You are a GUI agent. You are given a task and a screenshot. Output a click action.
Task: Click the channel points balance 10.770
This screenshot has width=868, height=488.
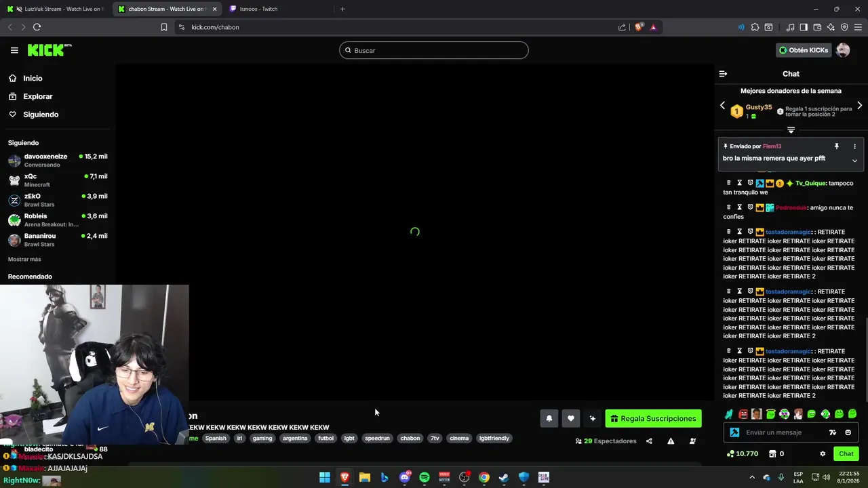[x=742, y=454]
